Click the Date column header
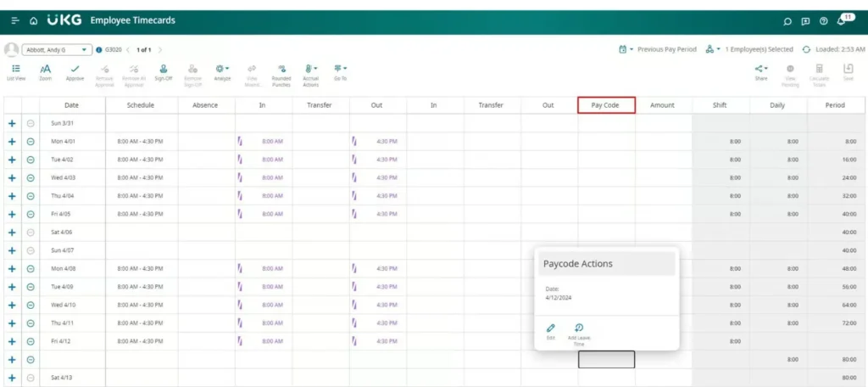Viewport: 868px width, 387px height. click(71, 105)
